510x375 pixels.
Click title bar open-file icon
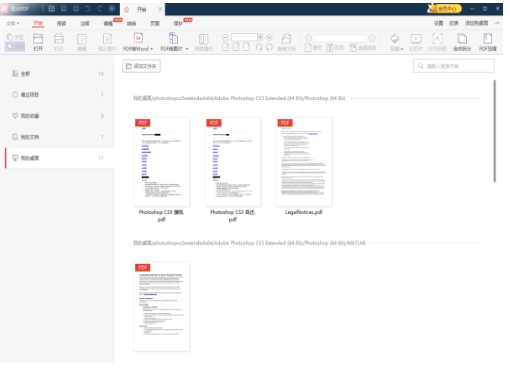tap(52, 9)
